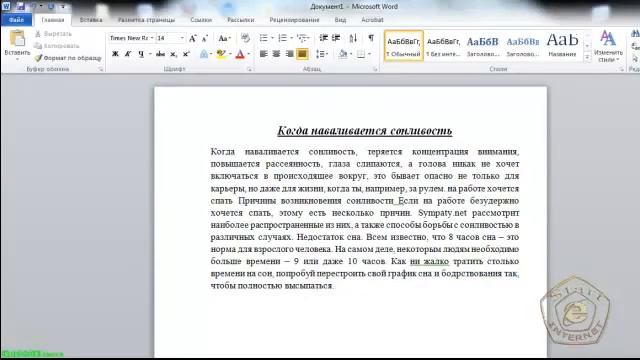Toggle strikethrough formatting
Viewport: 640px width, 360px height.
(160, 54)
